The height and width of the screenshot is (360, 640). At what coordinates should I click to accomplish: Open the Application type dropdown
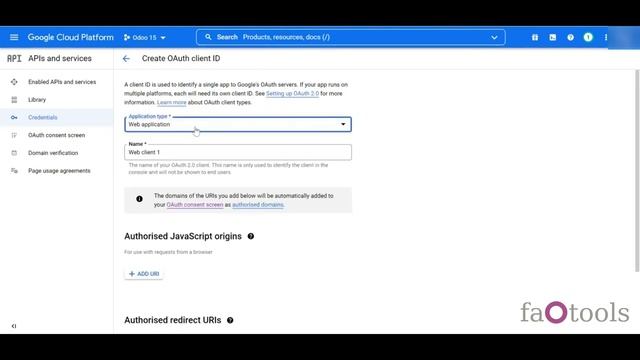(238, 124)
